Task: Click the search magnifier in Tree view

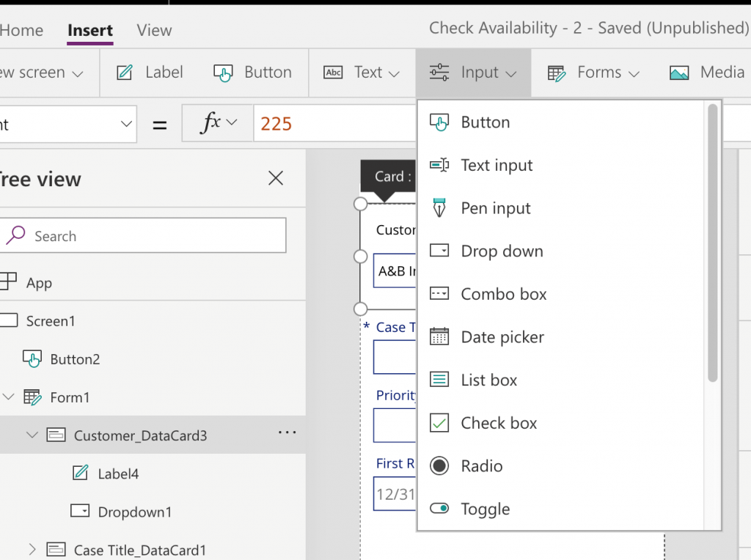Action: pyautogui.click(x=16, y=235)
